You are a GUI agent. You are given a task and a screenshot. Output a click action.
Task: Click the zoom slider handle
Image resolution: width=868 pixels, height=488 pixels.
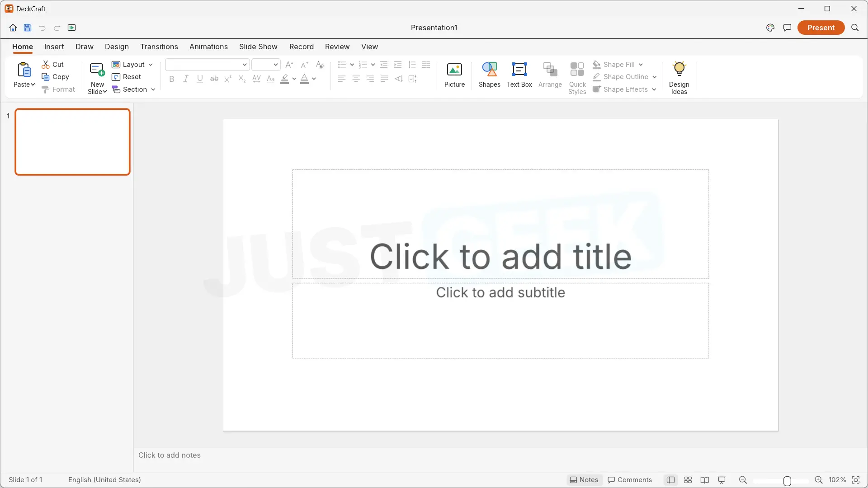click(787, 481)
